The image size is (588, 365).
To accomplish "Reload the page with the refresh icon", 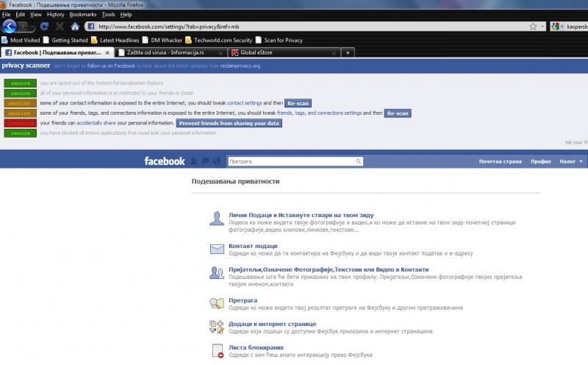I will [x=44, y=26].
